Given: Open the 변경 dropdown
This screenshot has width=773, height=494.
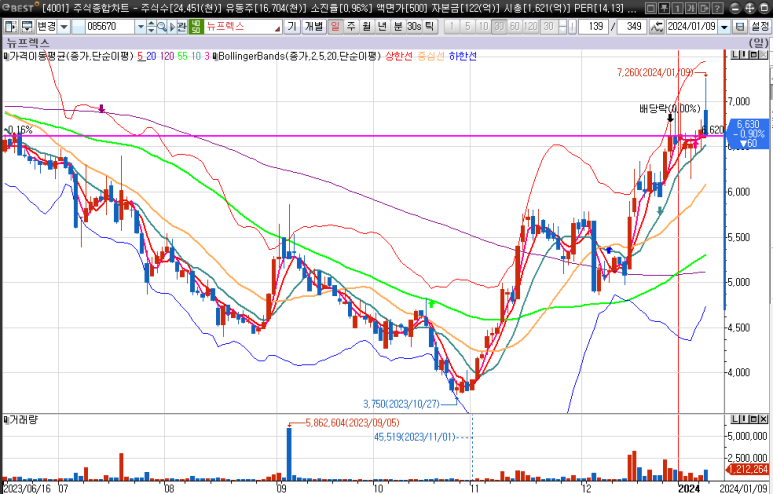Looking at the screenshot, I should click(x=65, y=27).
